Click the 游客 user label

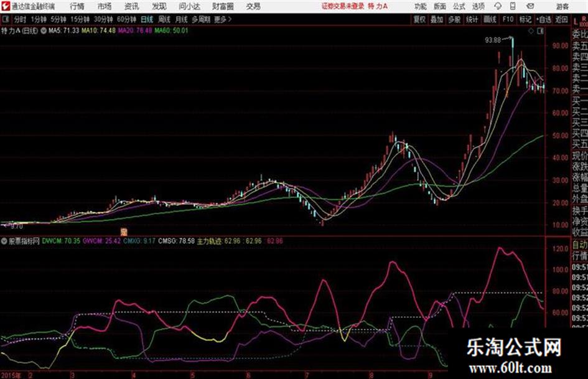(x=562, y=6)
